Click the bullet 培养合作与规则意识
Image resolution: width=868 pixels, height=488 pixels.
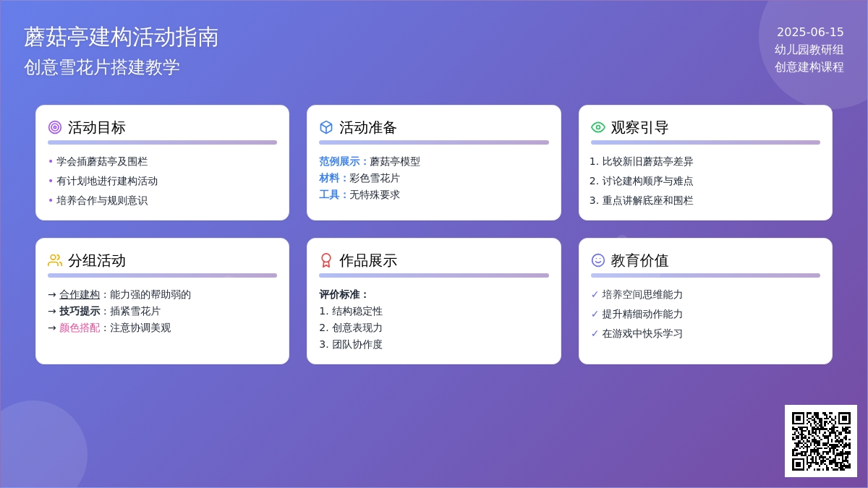click(102, 200)
